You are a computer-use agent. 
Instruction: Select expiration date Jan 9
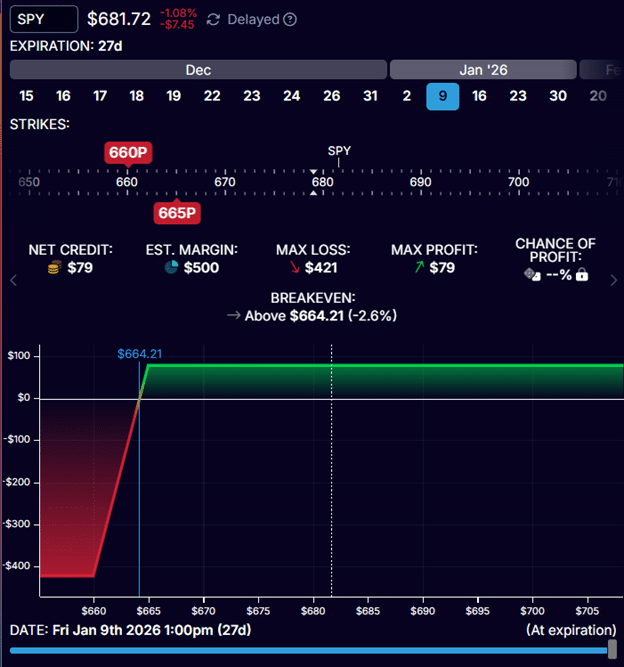coord(441,96)
